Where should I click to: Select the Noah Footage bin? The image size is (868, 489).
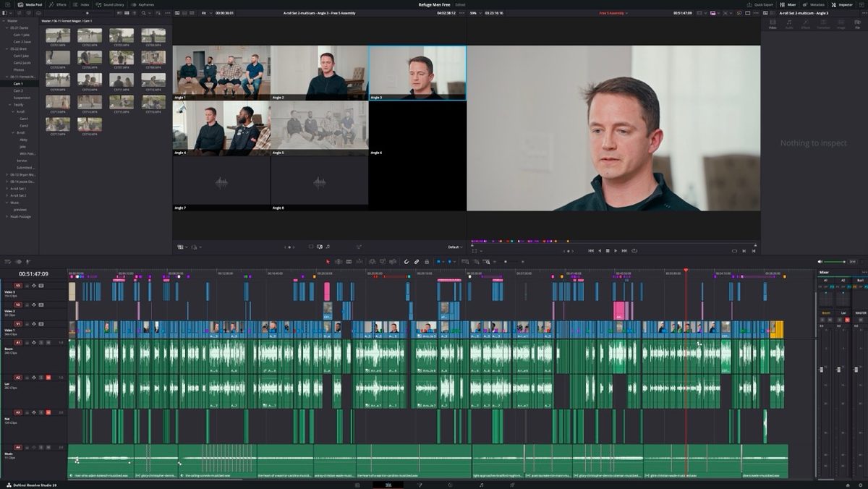tap(20, 216)
